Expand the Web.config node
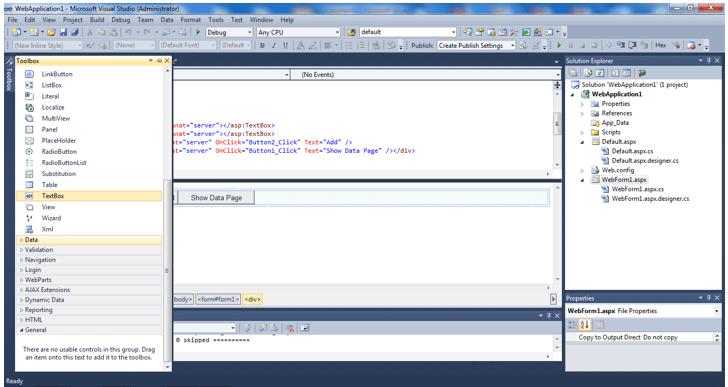 coord(582,170)
